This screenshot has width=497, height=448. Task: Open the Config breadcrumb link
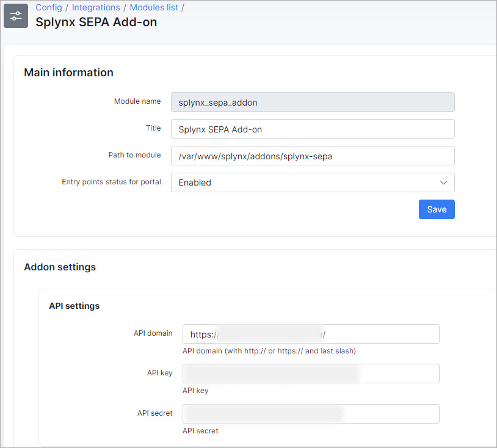tap(48, 7)
